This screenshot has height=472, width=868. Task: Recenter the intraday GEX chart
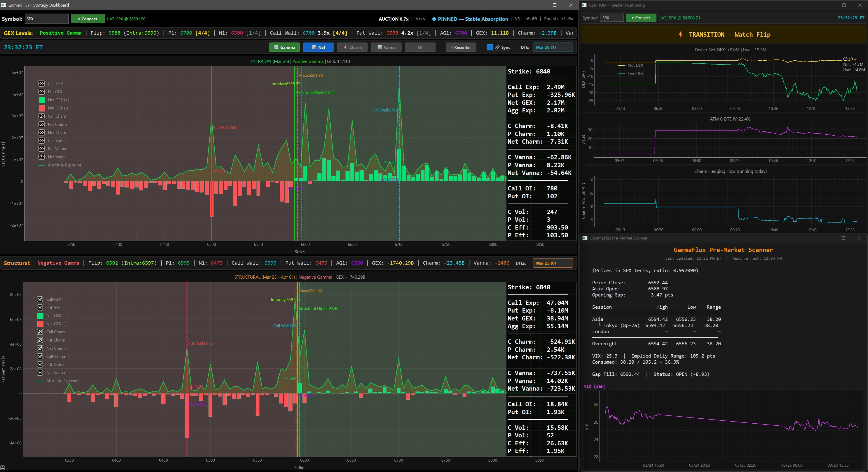(x=461, y=47)
